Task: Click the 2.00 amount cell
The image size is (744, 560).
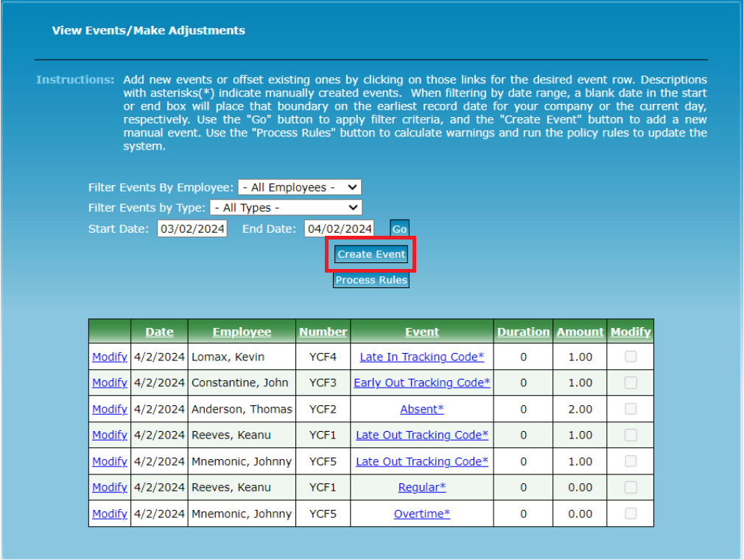Action: tap(580, 409)
